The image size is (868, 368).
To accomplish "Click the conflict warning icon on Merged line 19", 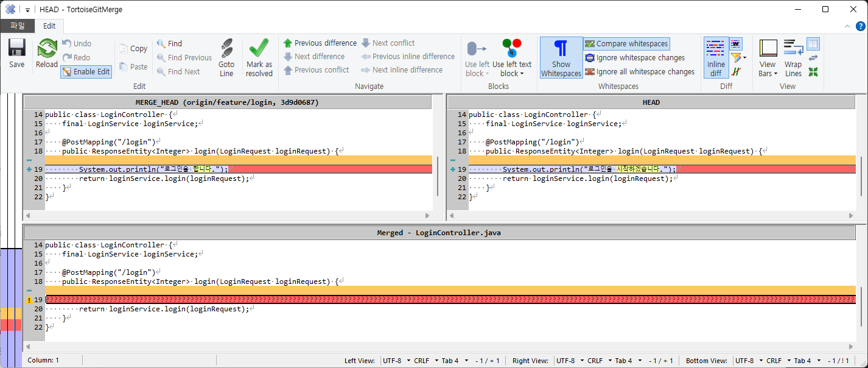I will pyautogui.click(x=29, y=300).
